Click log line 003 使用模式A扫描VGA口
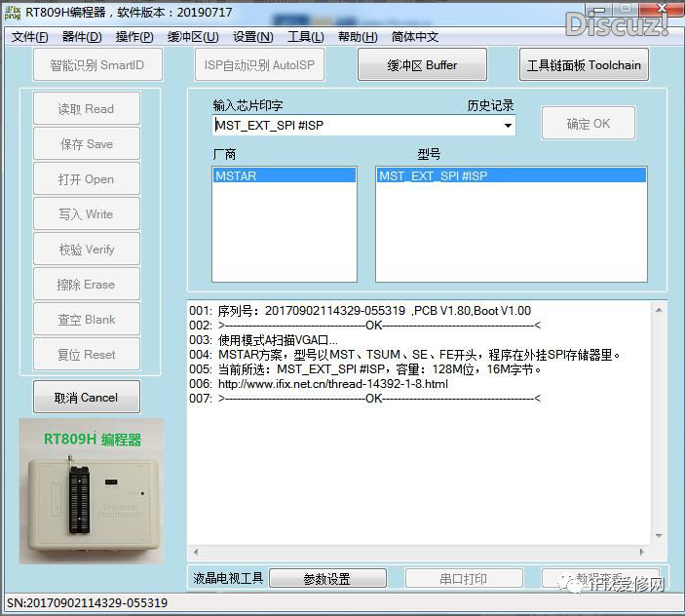 [263, 340]
